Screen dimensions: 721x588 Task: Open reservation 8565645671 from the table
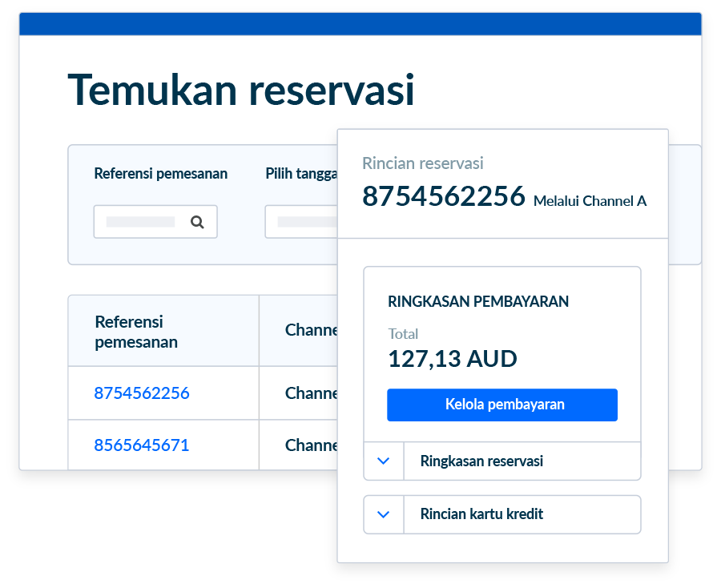[141, 445]
